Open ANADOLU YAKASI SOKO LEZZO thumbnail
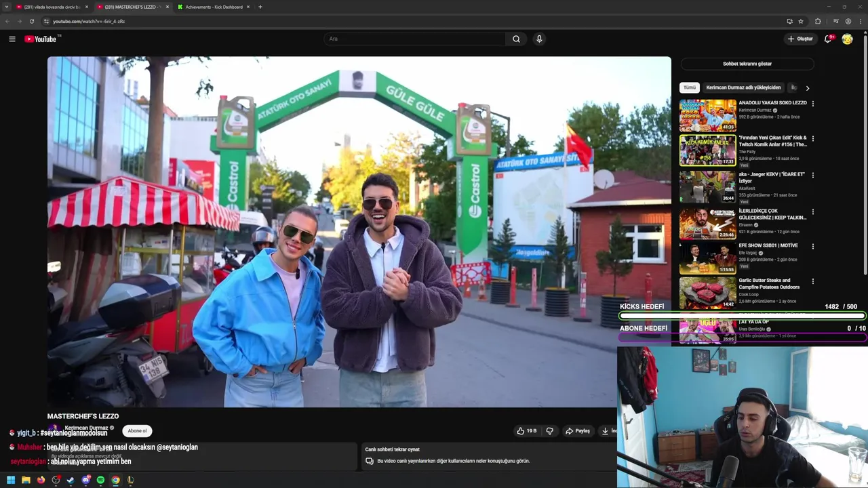Screen dimensions: 868x488 tap(708, 115)
